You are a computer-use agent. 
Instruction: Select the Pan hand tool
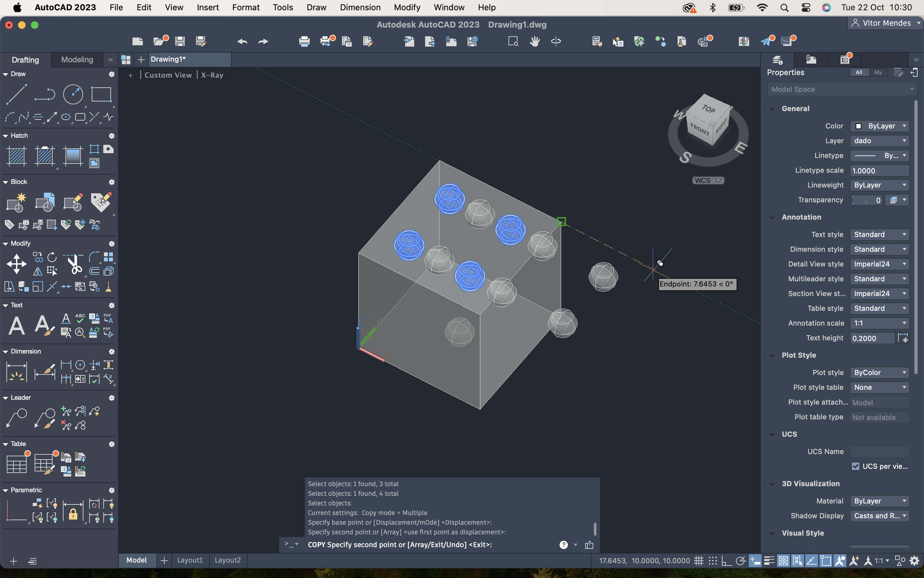click(x=535, y=41)
